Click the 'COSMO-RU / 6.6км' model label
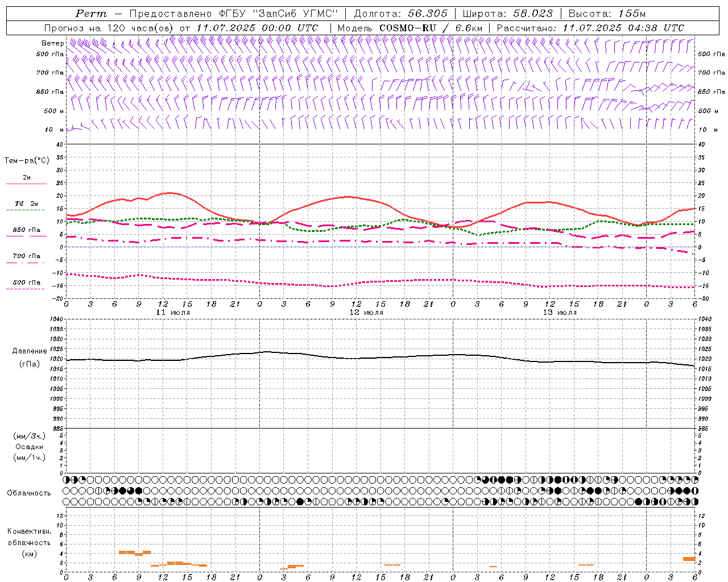 (432, 28)
